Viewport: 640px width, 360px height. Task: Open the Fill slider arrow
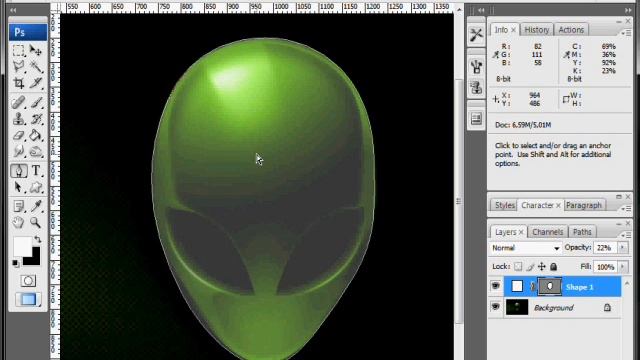pos(622,267)
